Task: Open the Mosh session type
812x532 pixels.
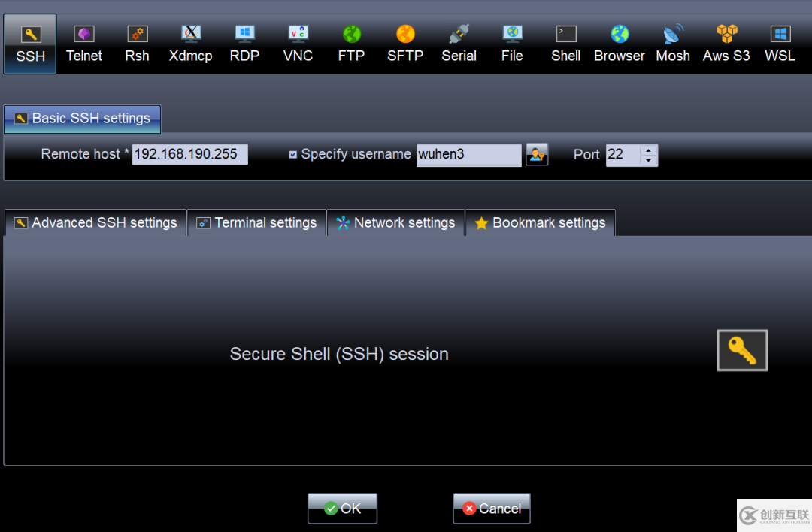Action: click(x=673, y=44)
